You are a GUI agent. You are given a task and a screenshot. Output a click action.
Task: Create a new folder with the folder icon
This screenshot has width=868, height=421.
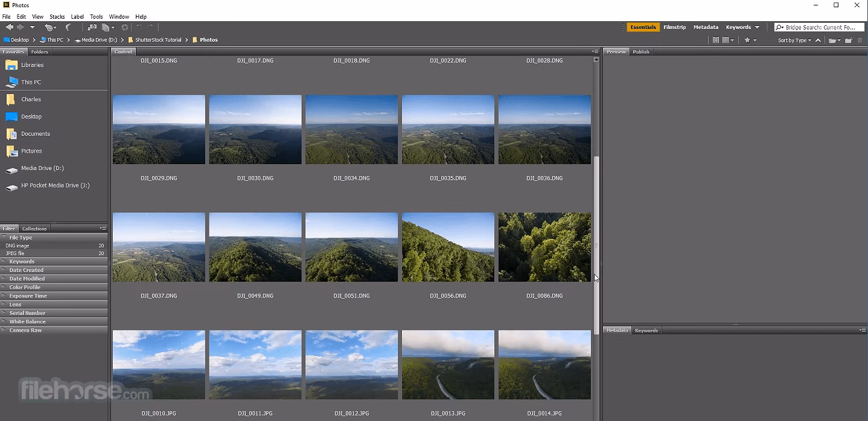[848, 40]
